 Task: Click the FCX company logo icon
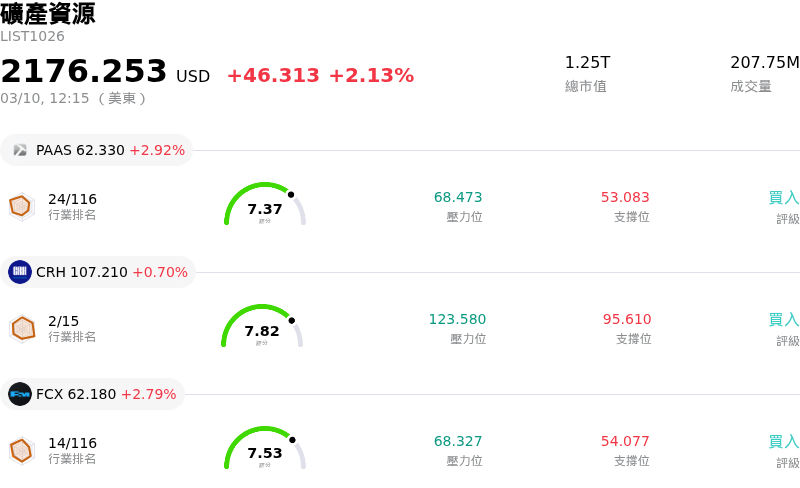[20, 394]
